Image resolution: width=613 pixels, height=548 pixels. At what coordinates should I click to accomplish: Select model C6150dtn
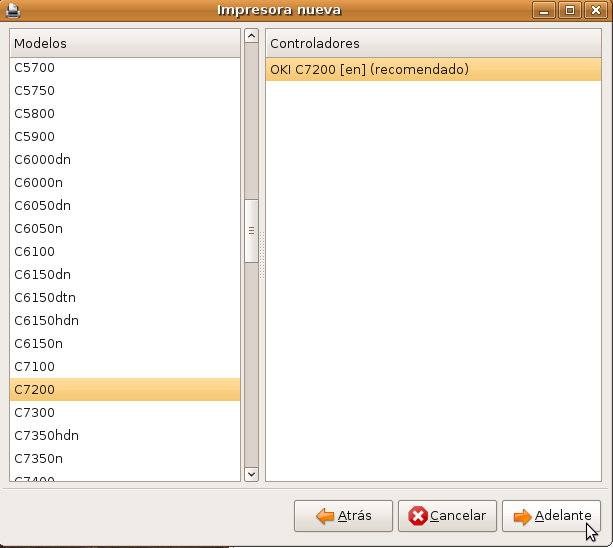coord(125,298)
